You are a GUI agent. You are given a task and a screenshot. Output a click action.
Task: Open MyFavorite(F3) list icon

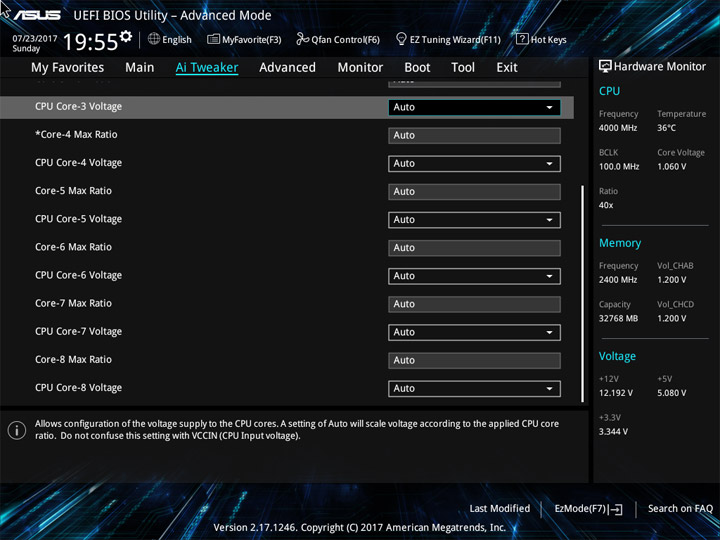[x=213, y=39]
